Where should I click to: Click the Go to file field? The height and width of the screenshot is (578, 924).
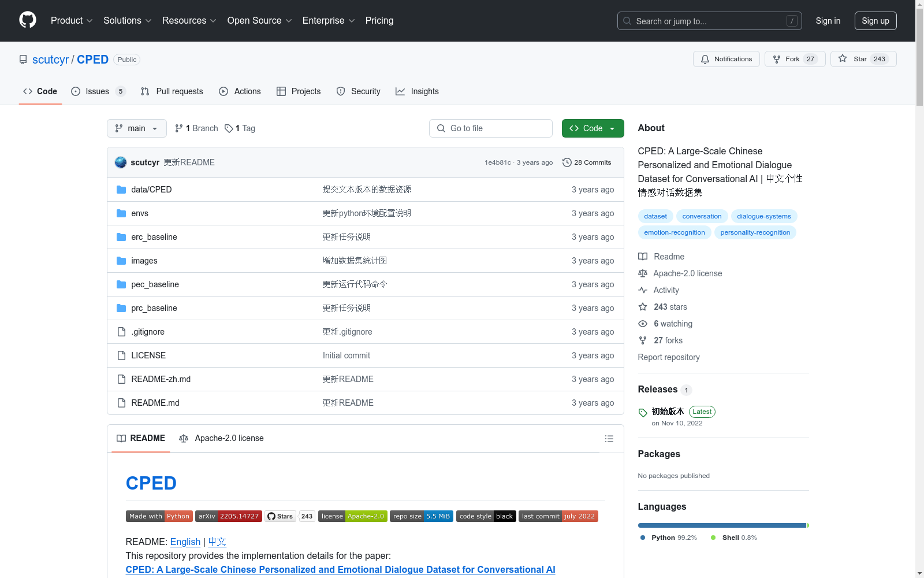[x=491, y=128]
